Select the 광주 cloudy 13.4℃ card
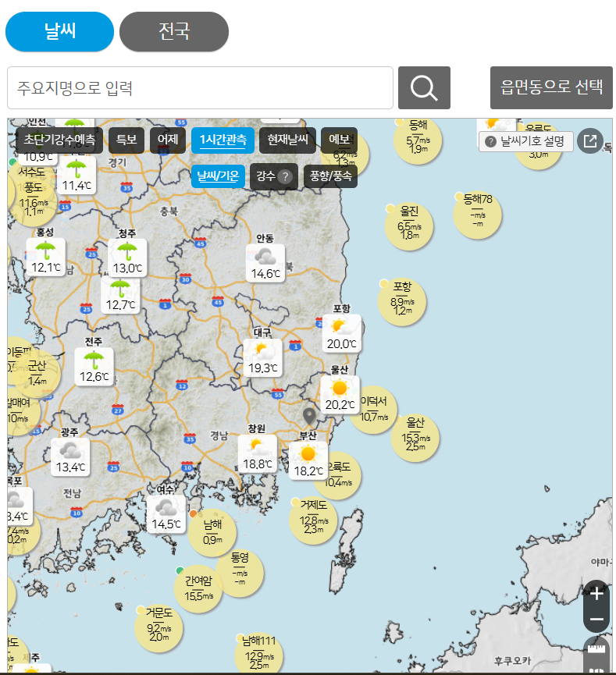This screenshot has width=616, height=675. [70, 457]
